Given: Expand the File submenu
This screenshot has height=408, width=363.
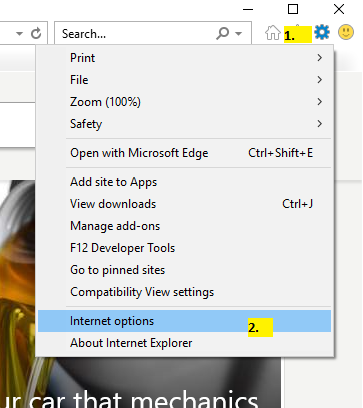Looking at the screenshot, I should [185, 80].
